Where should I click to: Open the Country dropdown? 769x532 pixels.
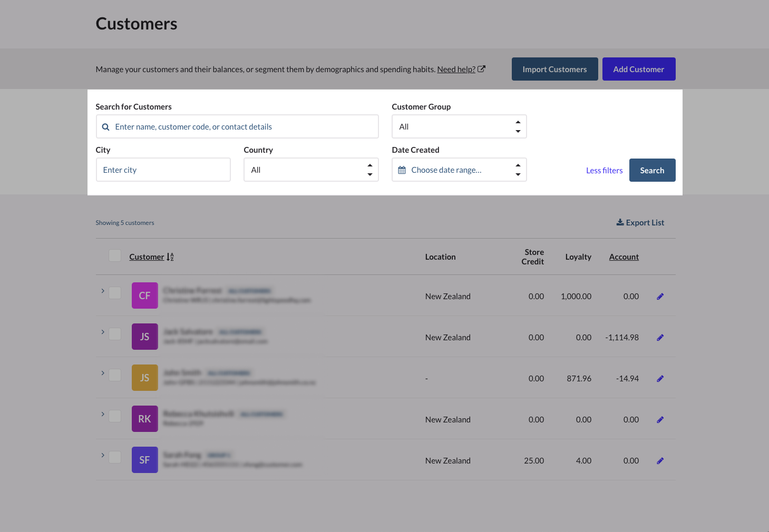coord(311,170)
